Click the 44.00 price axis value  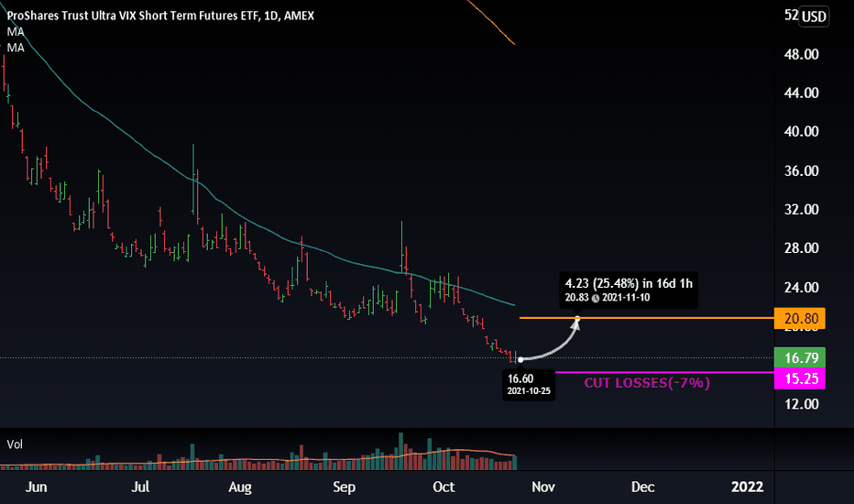pos(801,93)
